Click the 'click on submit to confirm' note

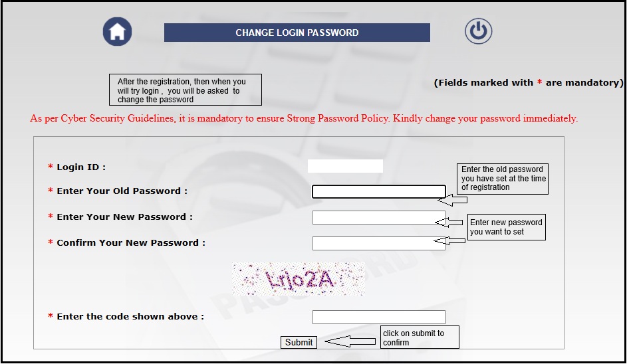419,337
